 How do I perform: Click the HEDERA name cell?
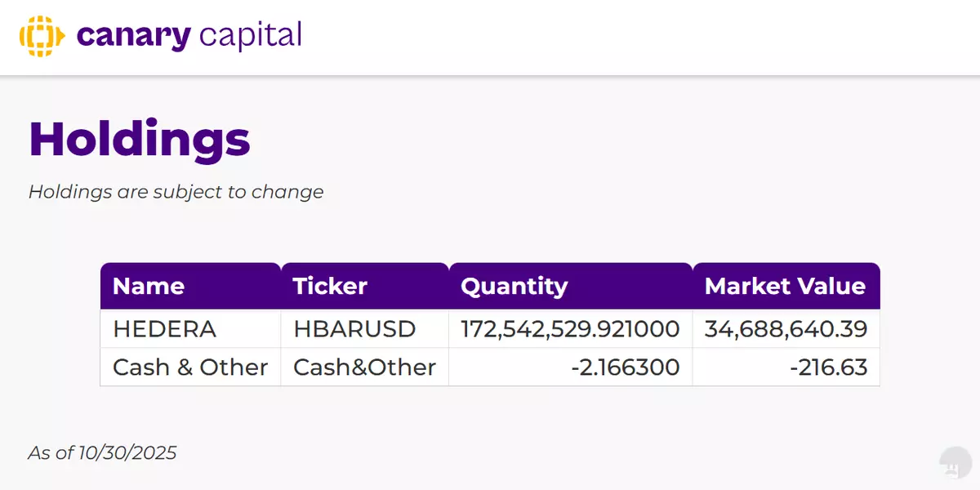(165, 329)
